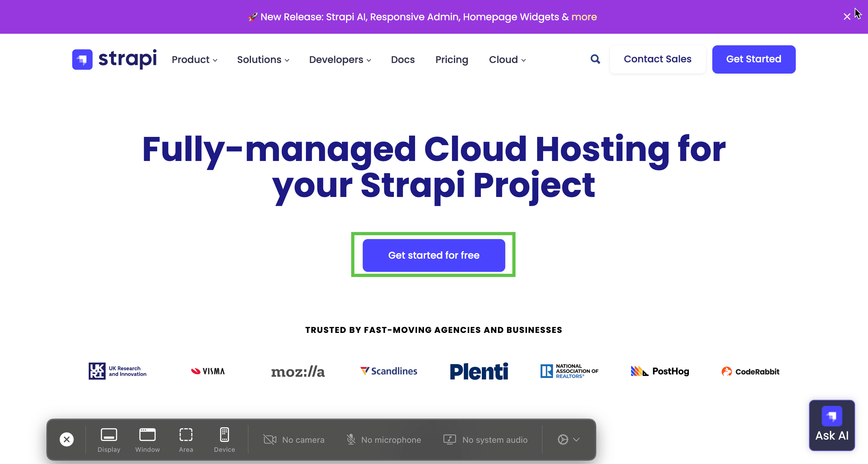Toggle the No microphone option
The image size is (868, 464).
coord(384,440)
